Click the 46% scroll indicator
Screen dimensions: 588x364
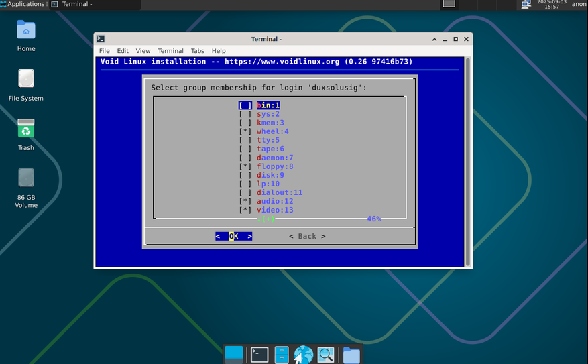click(374, 219)
